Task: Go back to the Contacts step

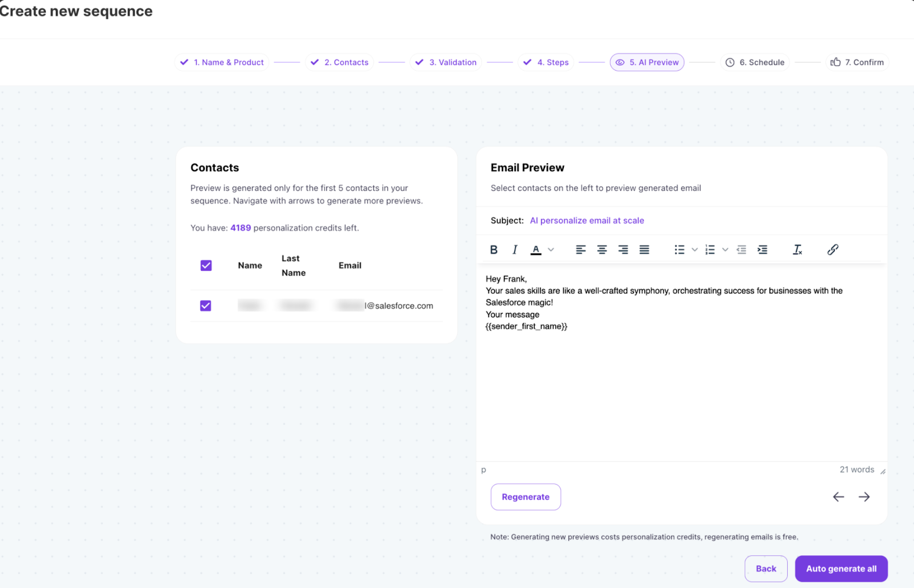Action: [339, 62]
